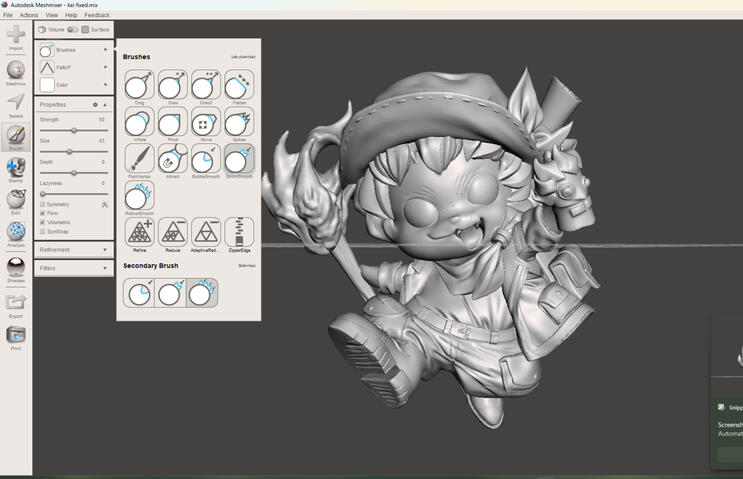743x479 pixels.
Task: Click the Depth slider handle
Action: tap(74, 173)
